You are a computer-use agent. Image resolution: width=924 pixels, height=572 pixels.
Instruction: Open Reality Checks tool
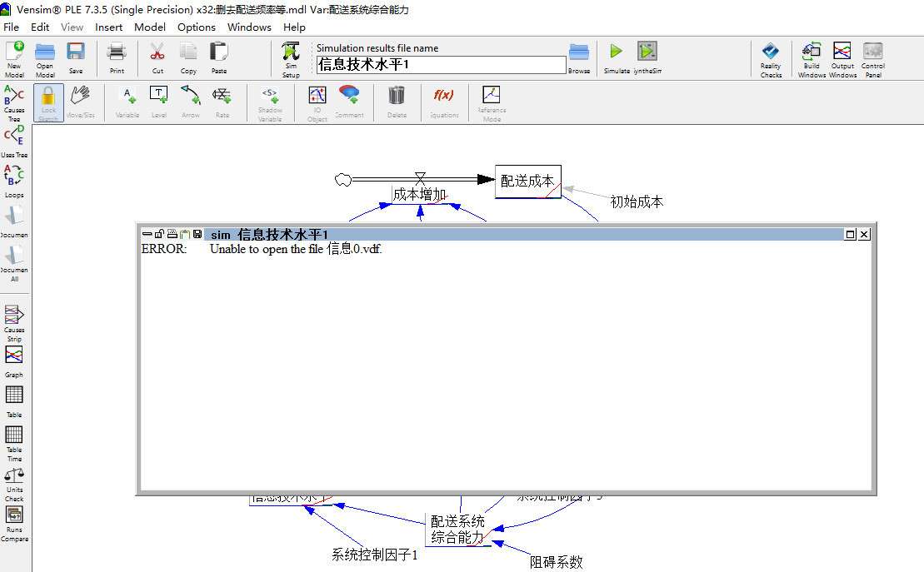pos(771,59)
